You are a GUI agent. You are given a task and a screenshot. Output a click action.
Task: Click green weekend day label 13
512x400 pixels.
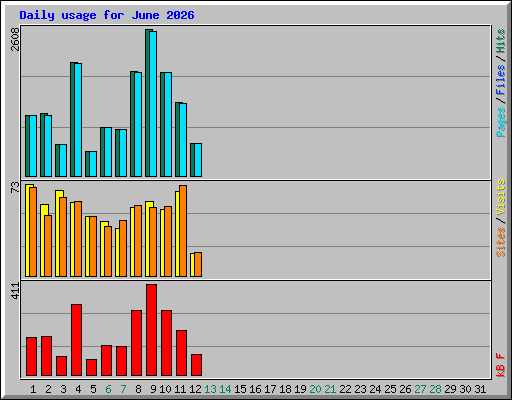pos(210,389)
